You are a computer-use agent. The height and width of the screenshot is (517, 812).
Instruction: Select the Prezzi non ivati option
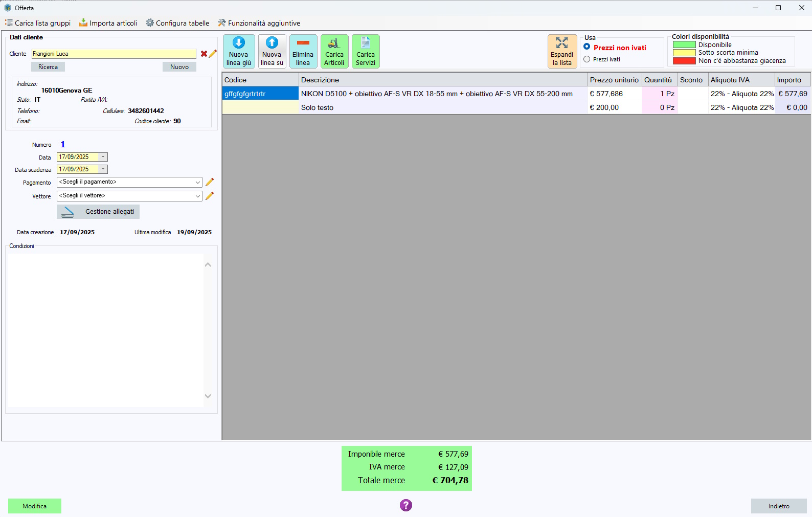(x=587, y=47)
